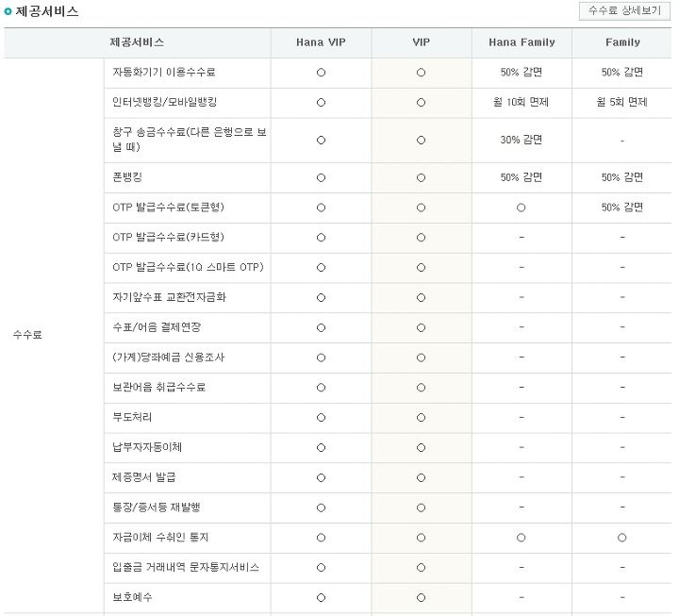Click Hana VIP circle for 창구 송금수수료
Viewport: 679px width, 616px height.
pyautogui.click(x=321, y=141)
